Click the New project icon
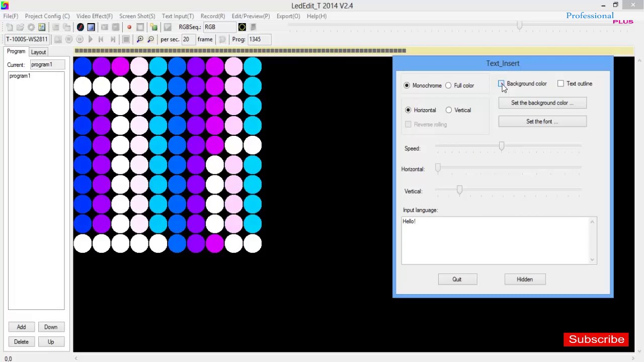This screenshot has height=362, width=644. [9, 27]
